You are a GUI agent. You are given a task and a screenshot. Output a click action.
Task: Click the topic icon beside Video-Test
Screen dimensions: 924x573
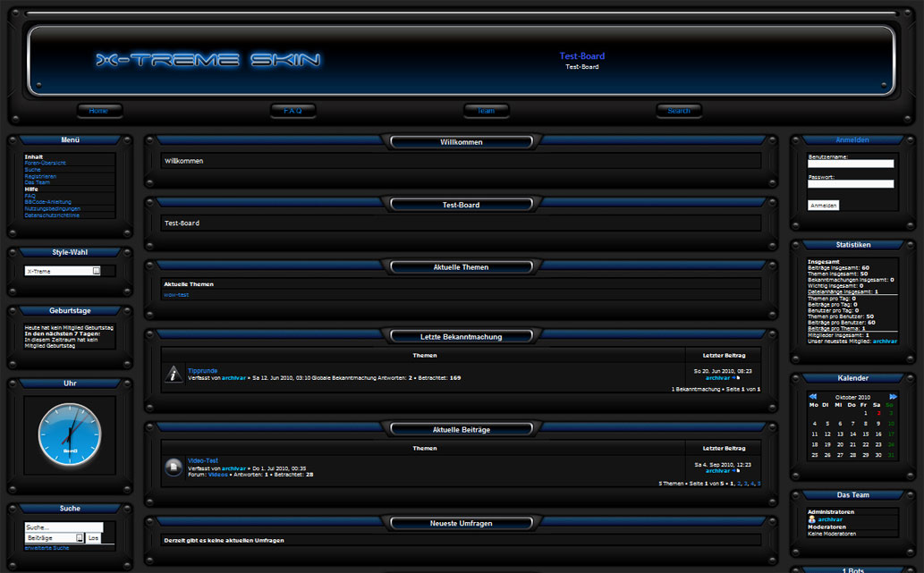(174, 468)
